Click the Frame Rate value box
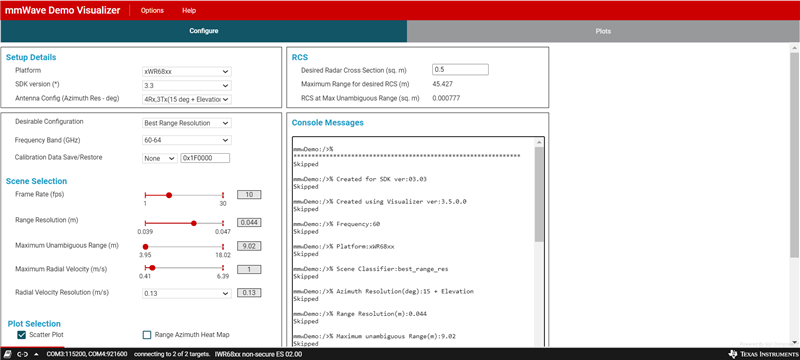This screenshot has width=800, height=360. click(x=249, y=195)
